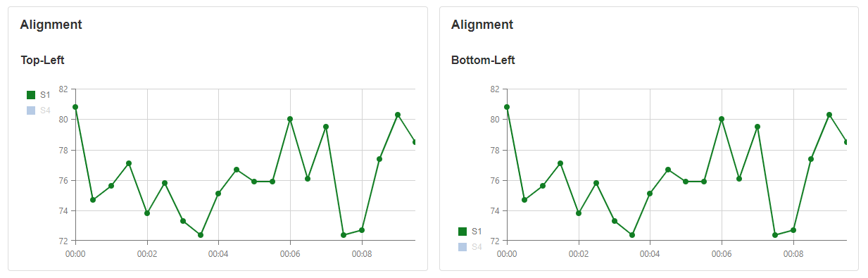This screenshot has width=868, height=278.
Task: Toggle S1 legend swatch in Bottom-Left chart
Action: click(463, 232)
